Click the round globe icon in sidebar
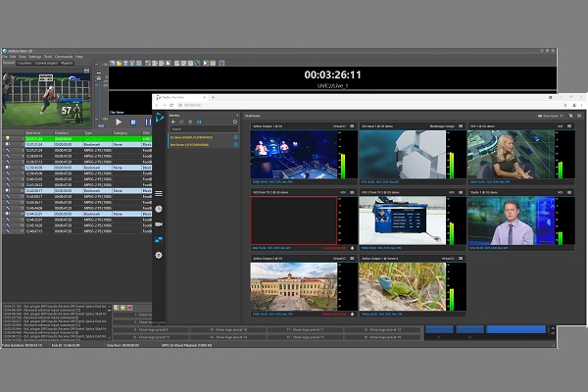Image resolution: width=588 pixels, height=392 pixels. click(x=159, y=209)
